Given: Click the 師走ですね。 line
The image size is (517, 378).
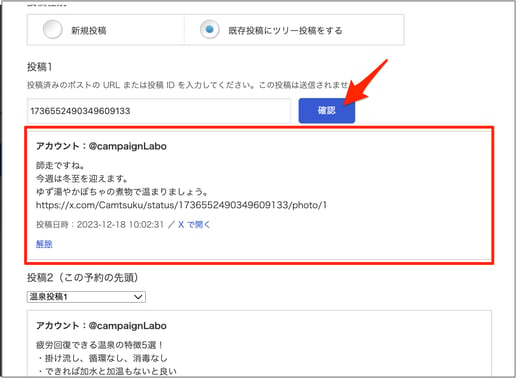Looking at the screenshot, I should [x=60, y=165].
